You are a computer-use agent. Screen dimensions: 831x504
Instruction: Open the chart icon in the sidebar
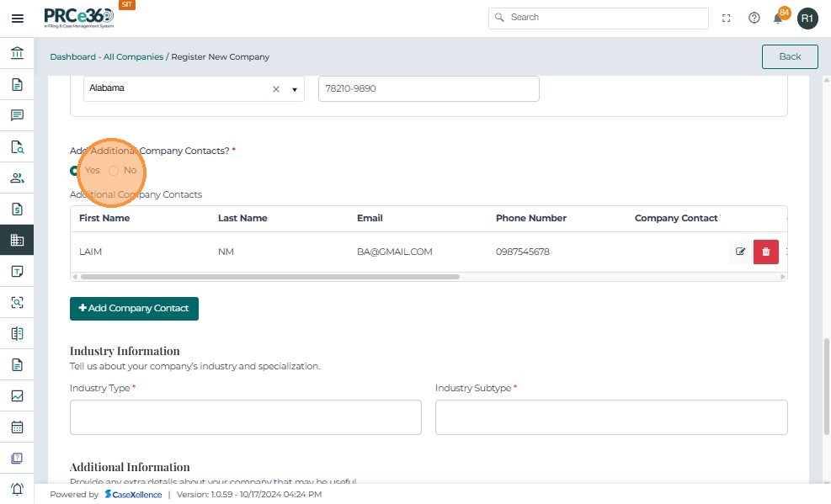(17, 395)
